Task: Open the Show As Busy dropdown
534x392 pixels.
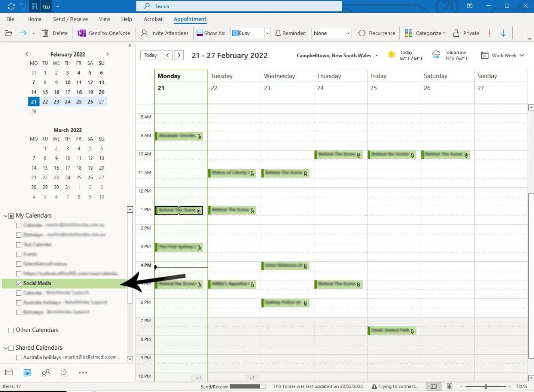Action: [x=267, y=33]
